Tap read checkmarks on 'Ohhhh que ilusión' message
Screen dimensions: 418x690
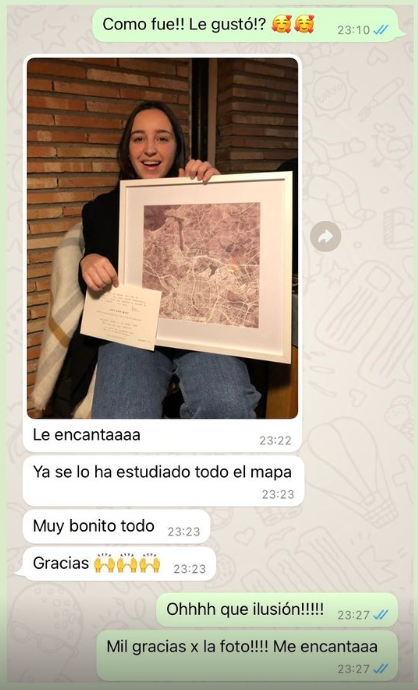pos(381,615)
